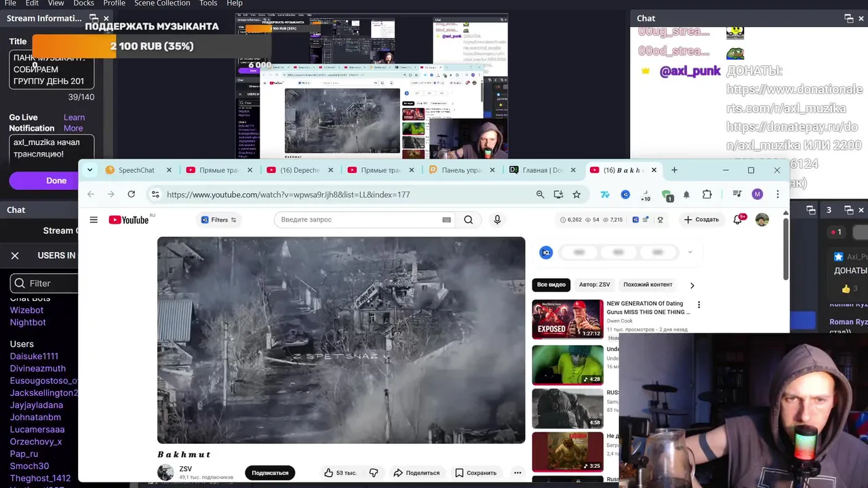Open the 4:28 duration video thumbnail
The width and height of the screenshot is (868, 488).
(x=568, y=365)
